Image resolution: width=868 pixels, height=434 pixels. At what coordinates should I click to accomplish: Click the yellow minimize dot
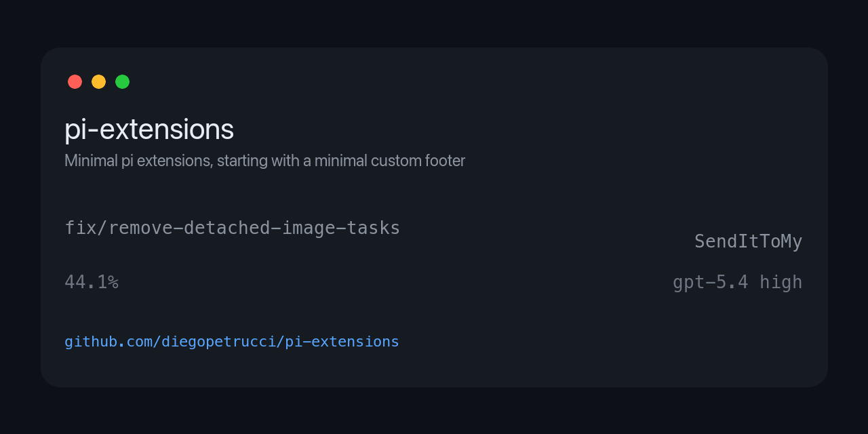[98, 81]
